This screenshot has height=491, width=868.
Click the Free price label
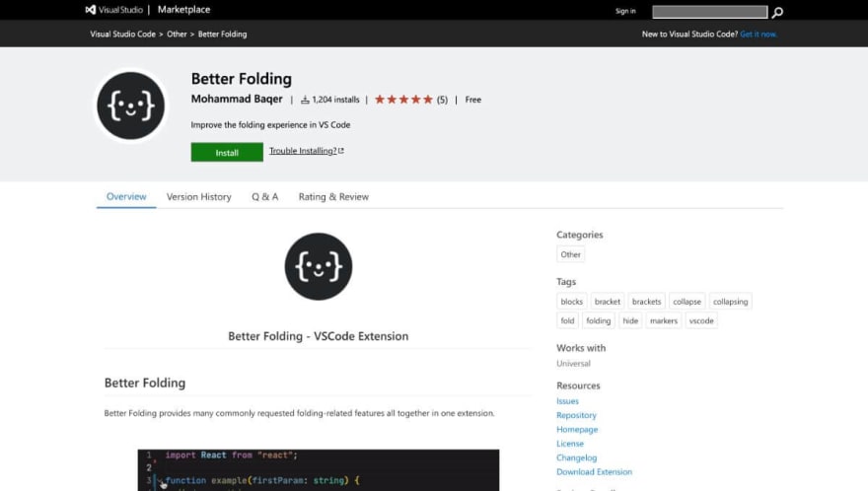click(472, 100)
